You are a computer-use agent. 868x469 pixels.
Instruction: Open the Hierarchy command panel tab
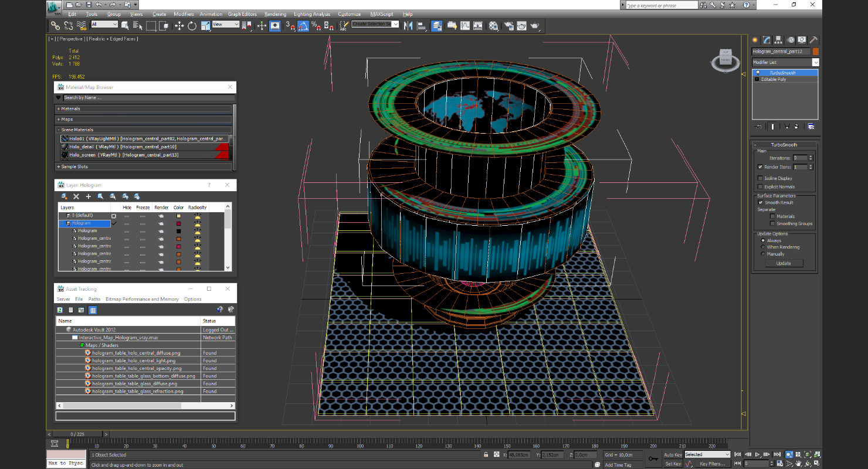[779, 40]
